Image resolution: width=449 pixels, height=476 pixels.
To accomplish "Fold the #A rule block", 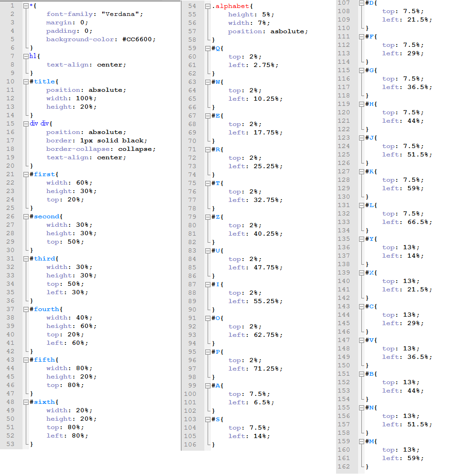I will point(208,386).
